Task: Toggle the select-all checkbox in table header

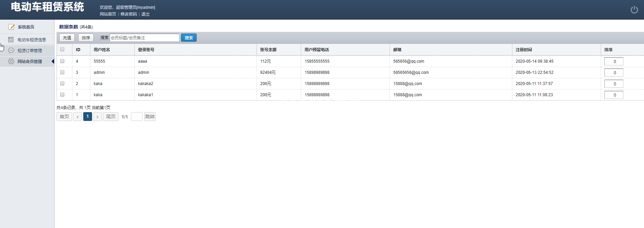Action: point(62,49)
